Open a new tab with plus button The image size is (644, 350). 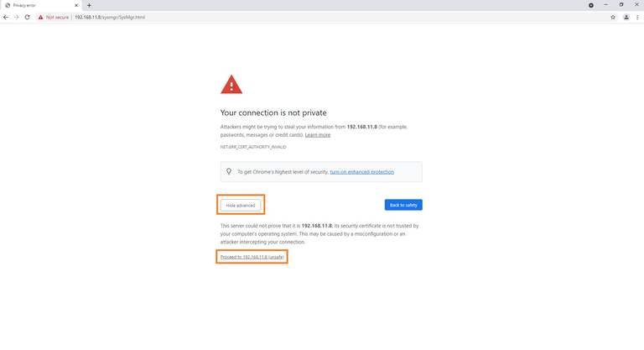[x=89, y=5]
